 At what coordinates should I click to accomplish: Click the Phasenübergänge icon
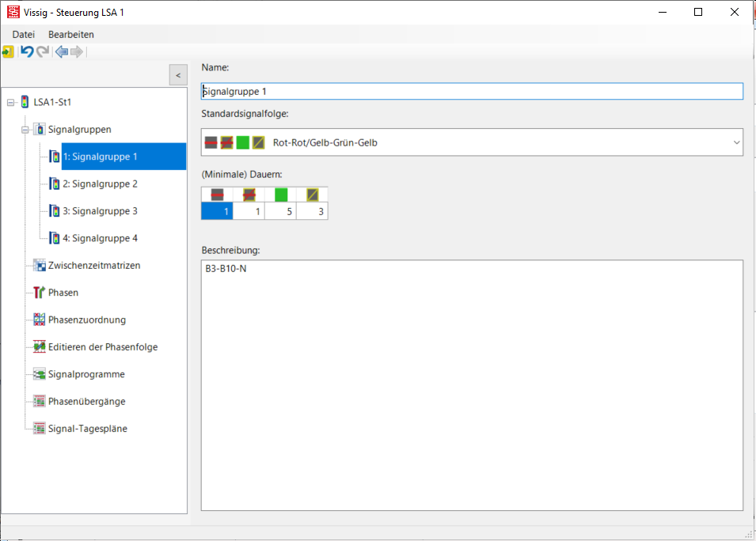coord(40,401)
